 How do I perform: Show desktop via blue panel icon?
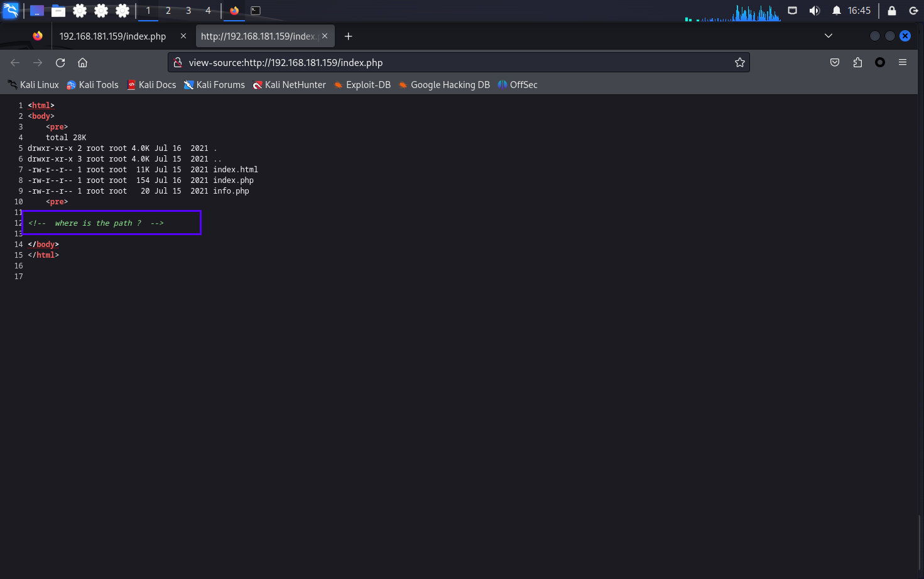[37, 11]
